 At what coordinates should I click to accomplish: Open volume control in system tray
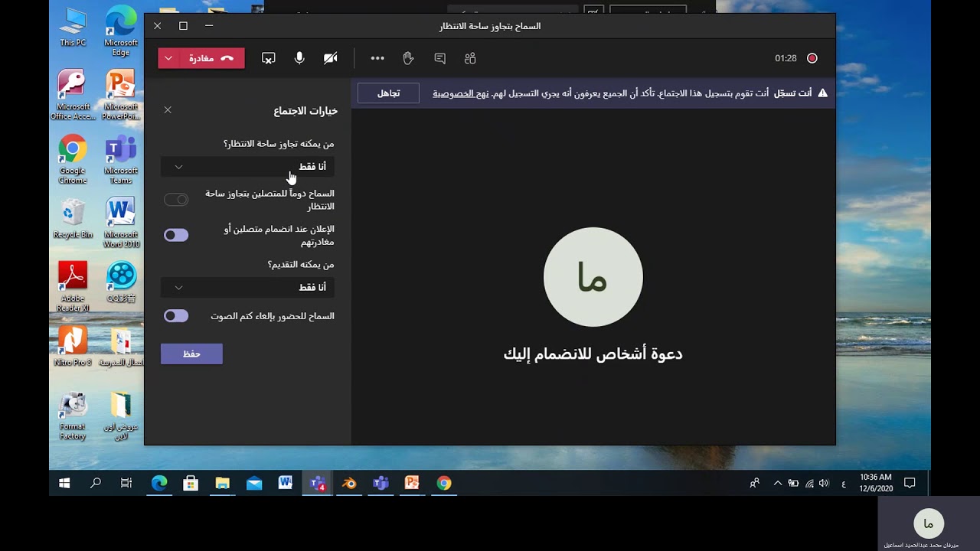[824, 483]
